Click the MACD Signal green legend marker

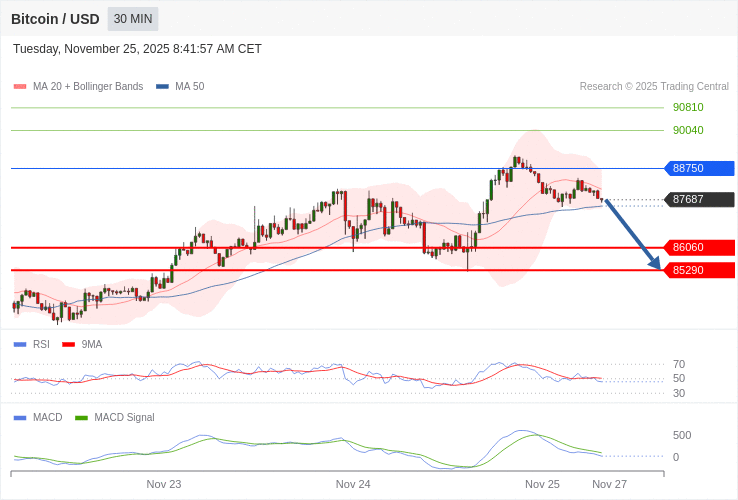[82, 418]
